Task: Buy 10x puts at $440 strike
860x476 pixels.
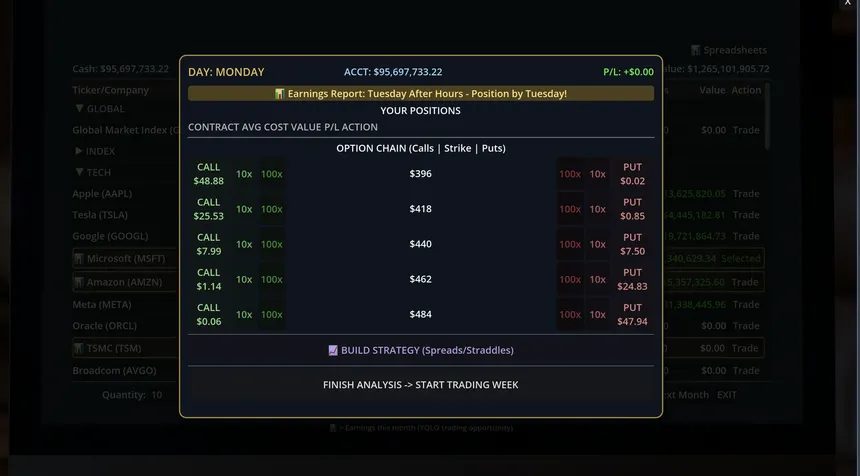Action: (597, 244)
